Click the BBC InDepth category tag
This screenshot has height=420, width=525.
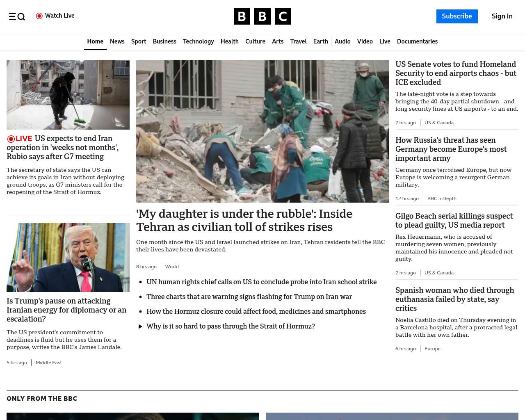coord(442,199)
